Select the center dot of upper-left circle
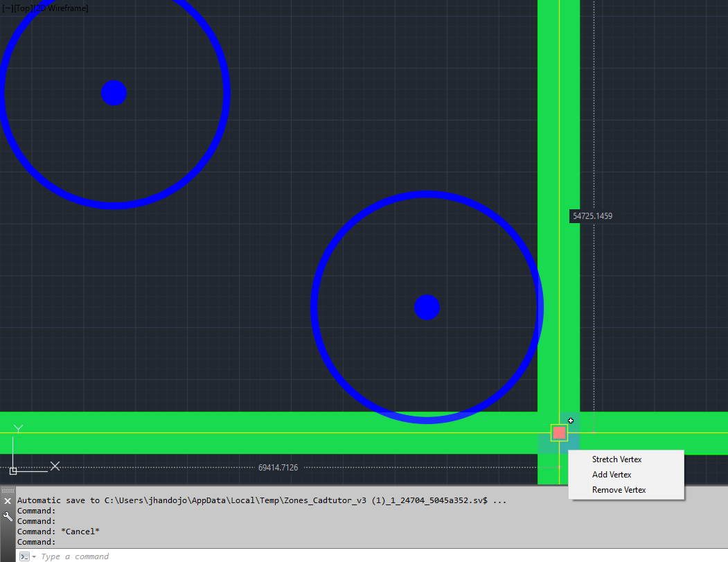Screen dimensions: 728x562 [114, 93]
